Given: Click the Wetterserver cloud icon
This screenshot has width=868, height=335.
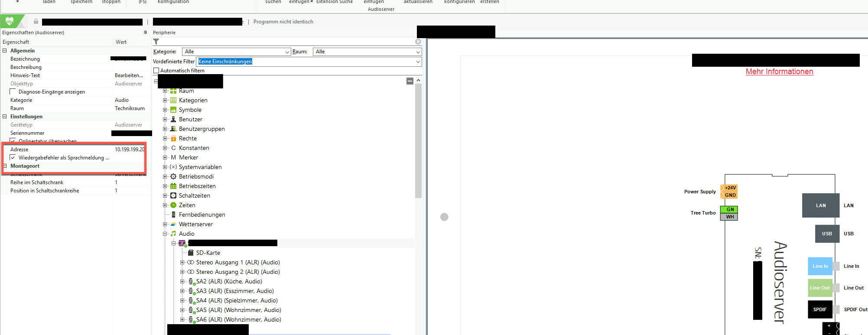Looking at the screenshot, I should (x=173, y=224).
